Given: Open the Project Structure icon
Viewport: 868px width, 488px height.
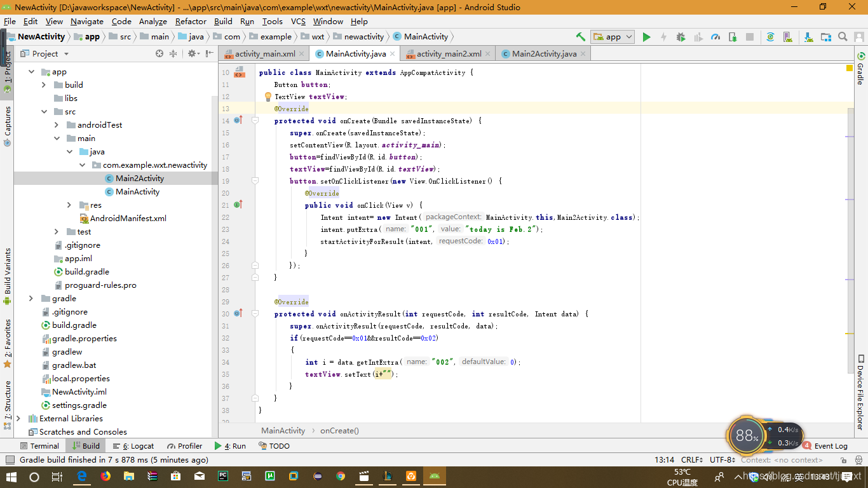Looking at the screenshot, I should pyautogui.click(x=825, y=37).
